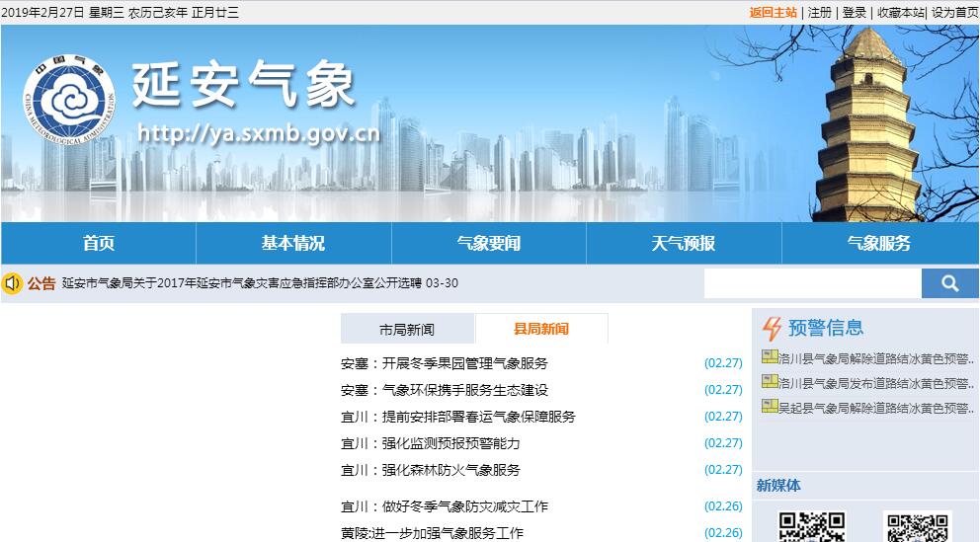The image size is (980, 542).
Task: Select the 县局新闻 tab
Action: click(x=541, y=330)
